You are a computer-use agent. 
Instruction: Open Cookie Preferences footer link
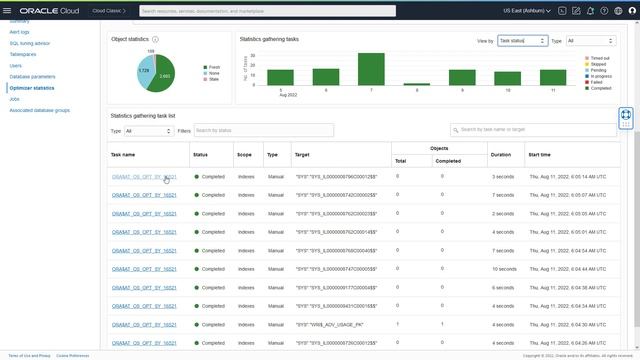[x=73, y=356]
